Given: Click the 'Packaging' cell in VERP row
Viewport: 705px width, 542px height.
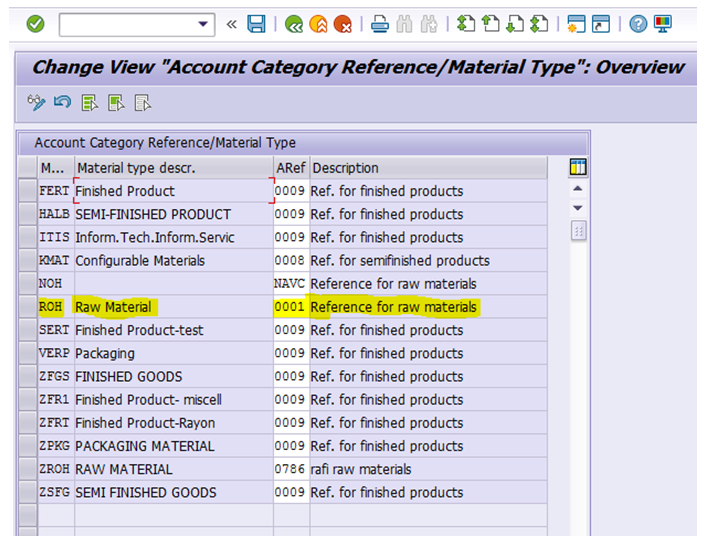Looking at the screenshot, I should click(174, 353).
